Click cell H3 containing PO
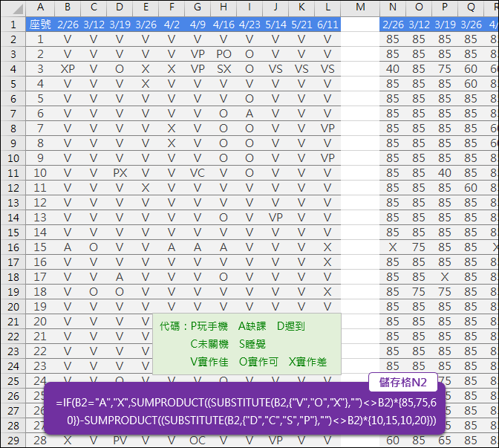Image resolution: width=499 pixels, height=448 pixels. 224,54
